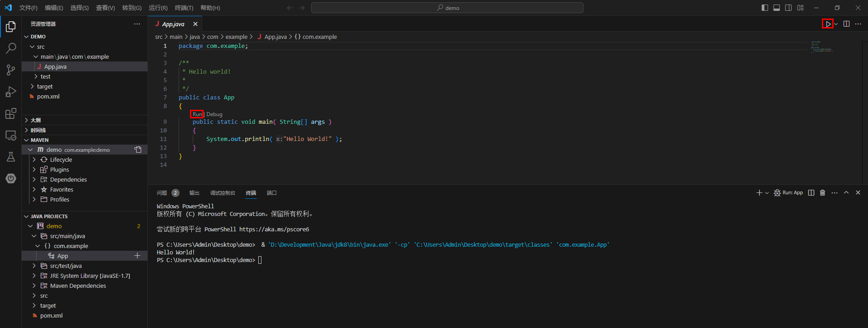
Task: Click the Run Java play button
Action: (x=828, y=24)
